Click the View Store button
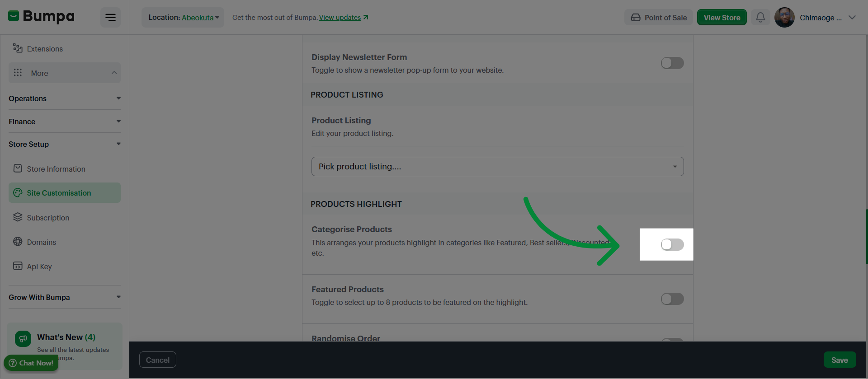Screen dimensions: 868x379 [x=722, y=17]
